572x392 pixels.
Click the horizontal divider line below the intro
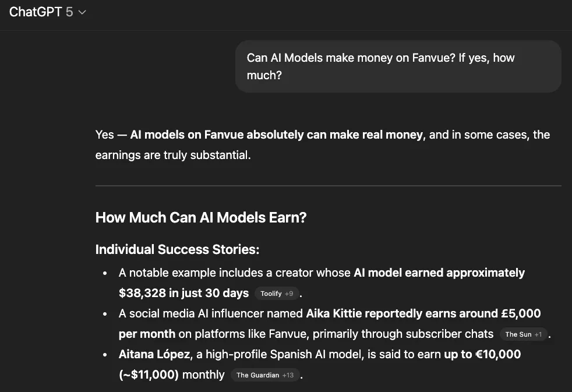pyautogui.click(x=328, y=186)
